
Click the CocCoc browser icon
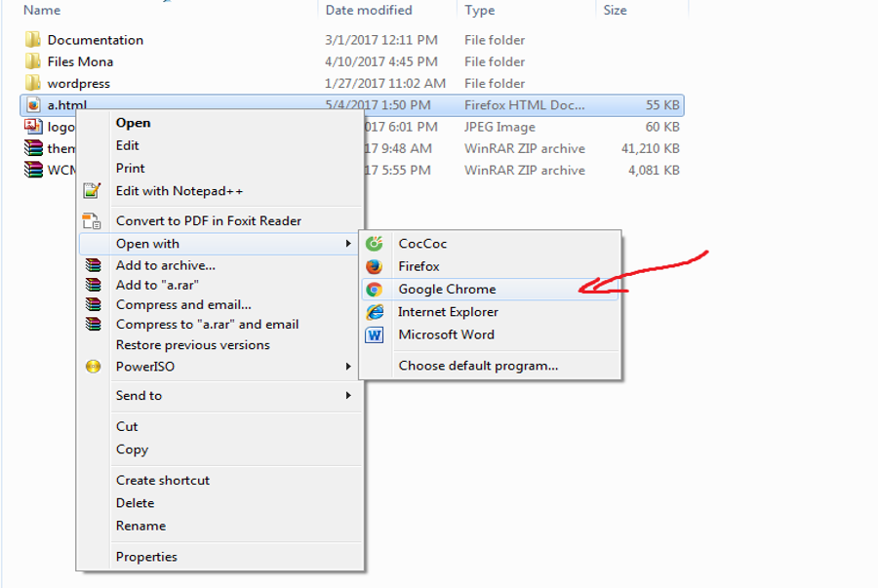[x=374, y=244]
